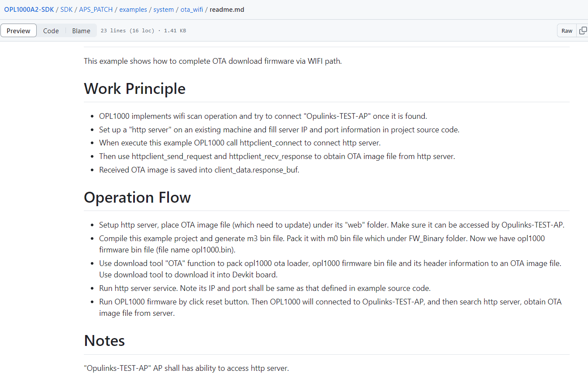The width and height of the screenshot is (588, 387).
Task: Click bullet 'Set up a "http server"'
Action: click(279, 130)
